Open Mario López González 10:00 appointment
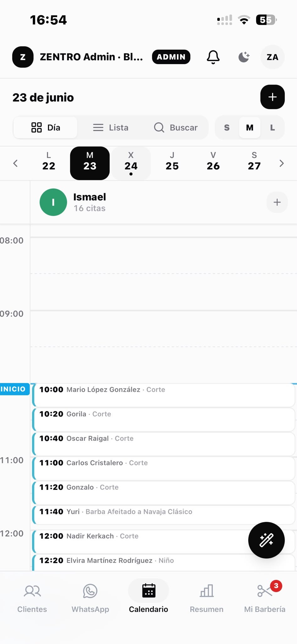Image resolution: width=297 pixels, height=644 pixels. 164,395
